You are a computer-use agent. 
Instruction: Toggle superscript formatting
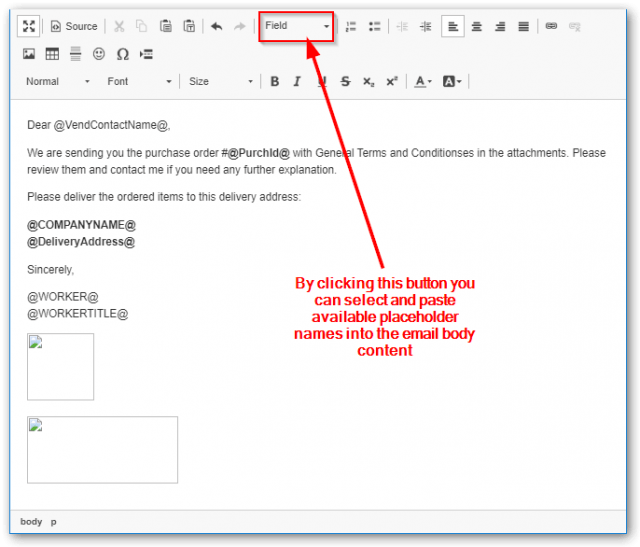pyautogui.click(x=392, y=82)
